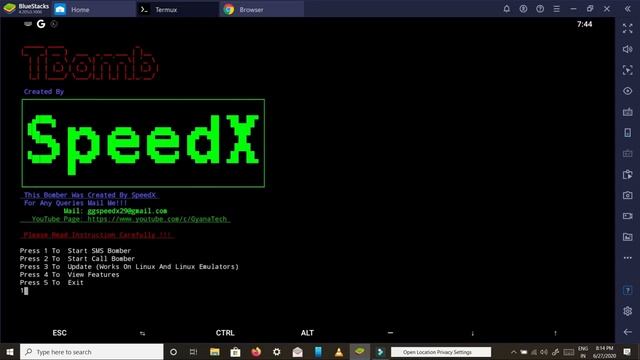Open Task View on taskbar
Screen dimensions: 640x360
(193, 351)
